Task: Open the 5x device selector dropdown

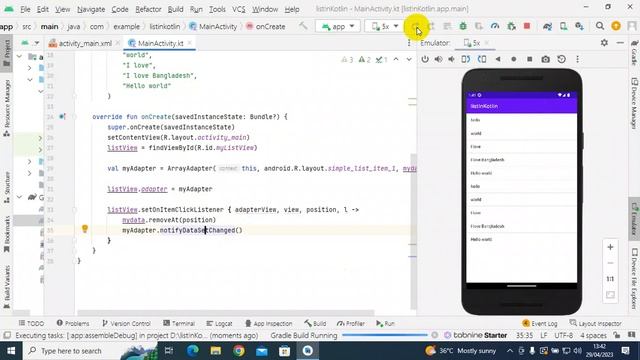Action: point(384,27)
